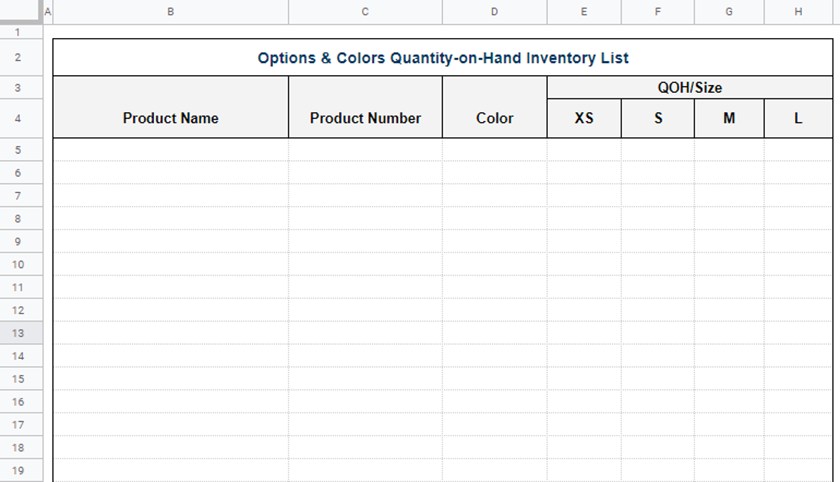This screenshot has width=840, height=482.
Task: Select the M size header cell
Action: (729, 118)
